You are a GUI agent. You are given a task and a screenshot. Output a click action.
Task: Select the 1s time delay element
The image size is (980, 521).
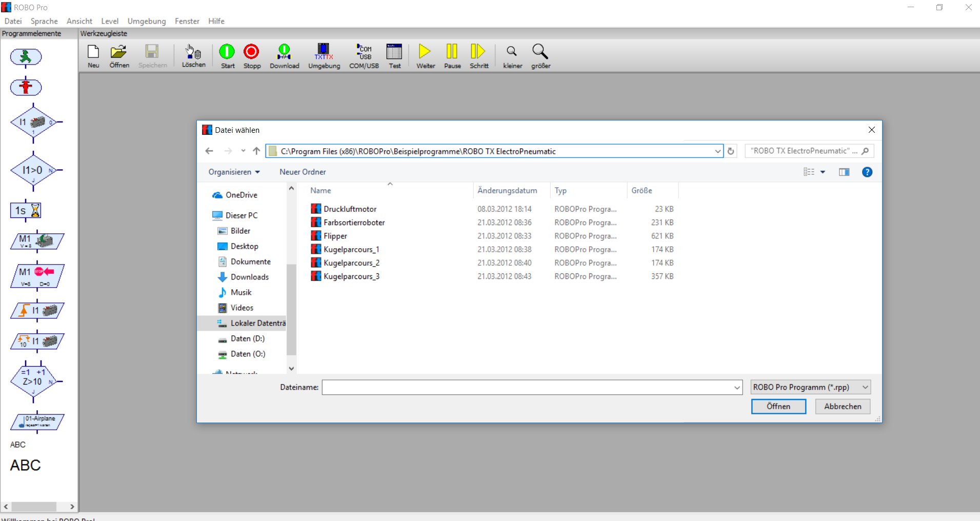coord(26,210)
